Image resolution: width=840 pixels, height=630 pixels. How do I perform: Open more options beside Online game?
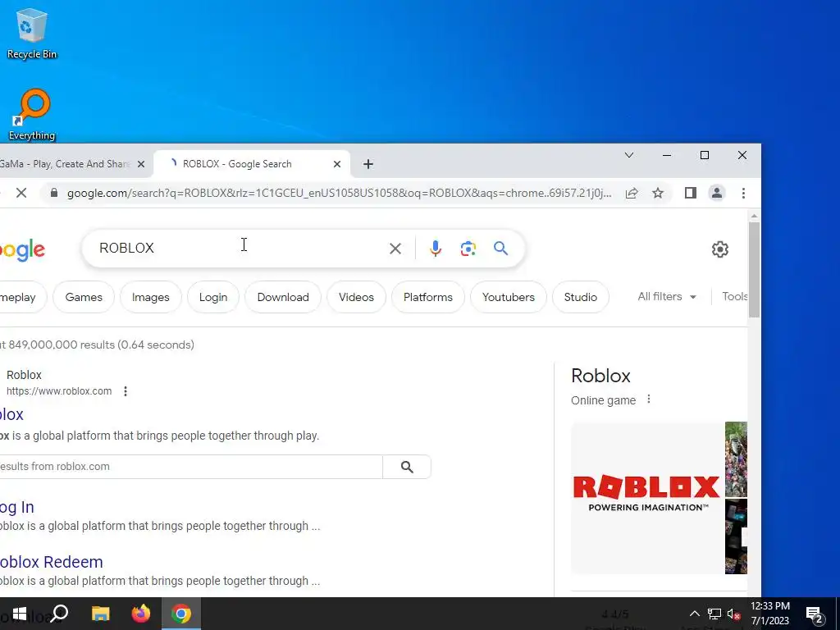click(649, 399)
